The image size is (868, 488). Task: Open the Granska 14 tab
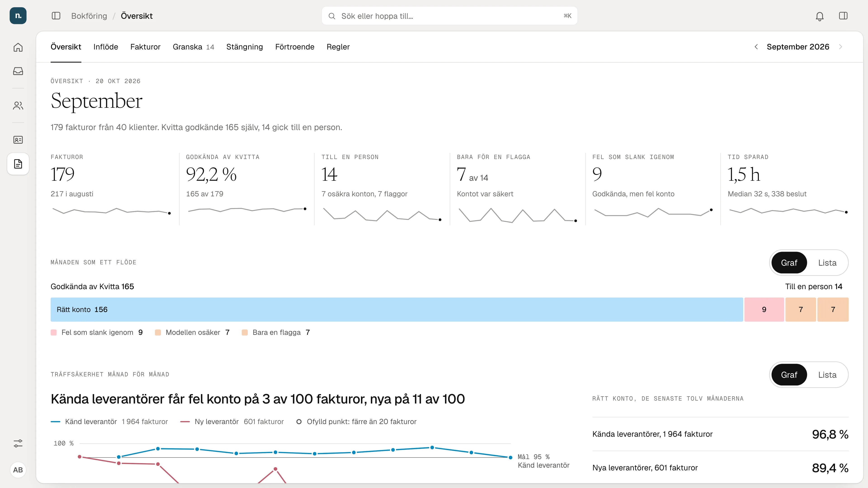tap(193, 47)
